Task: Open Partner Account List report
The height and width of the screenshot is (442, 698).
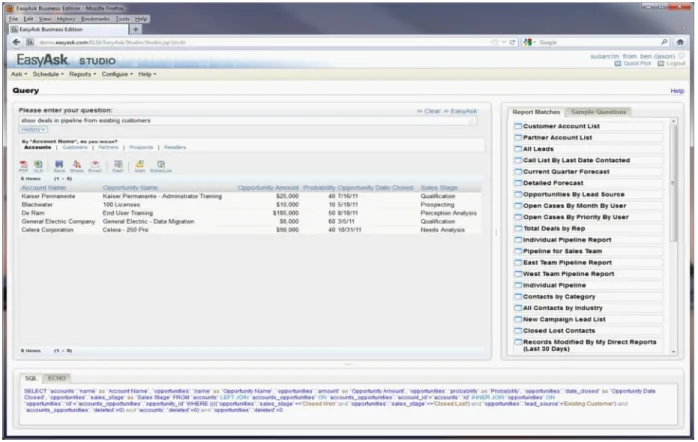Action: 557,138
